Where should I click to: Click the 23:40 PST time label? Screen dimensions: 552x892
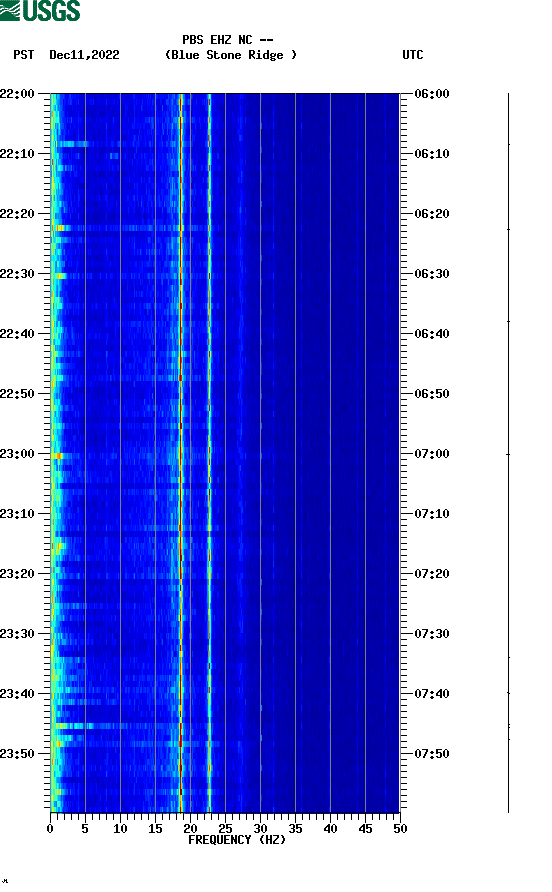pyautogui.click(x=17, y=694)
